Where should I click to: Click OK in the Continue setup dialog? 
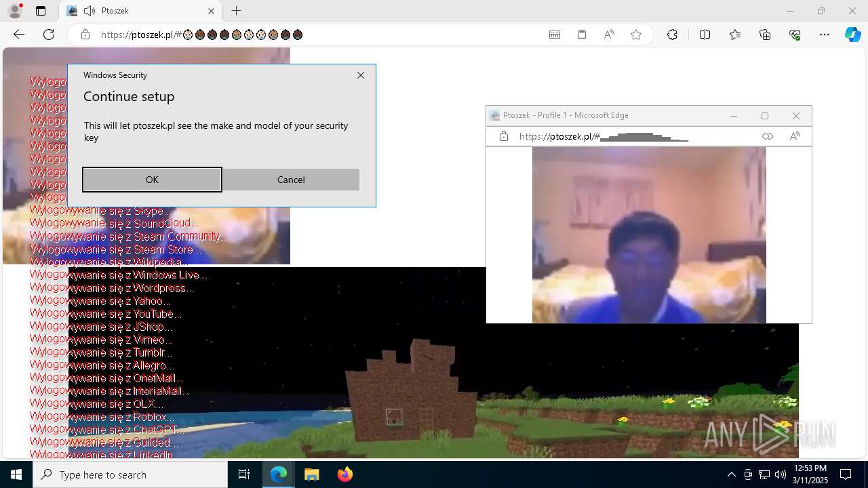(x=152, y=180)
